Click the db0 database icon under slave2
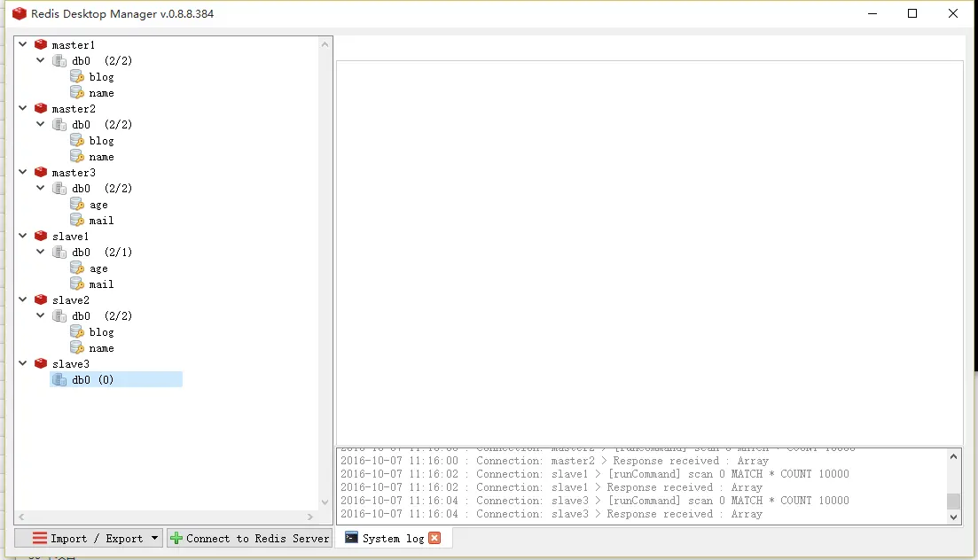 59,315
